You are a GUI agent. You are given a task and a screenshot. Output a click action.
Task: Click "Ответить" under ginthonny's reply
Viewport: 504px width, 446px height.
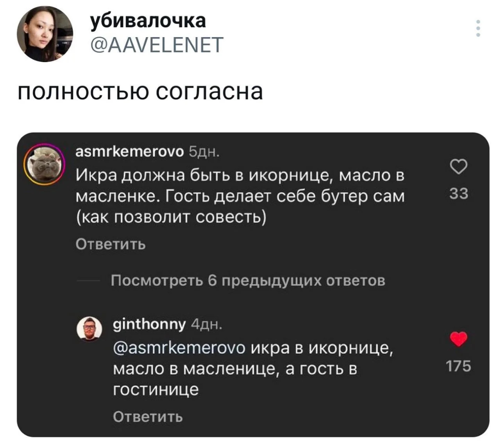tap(148, 417)
